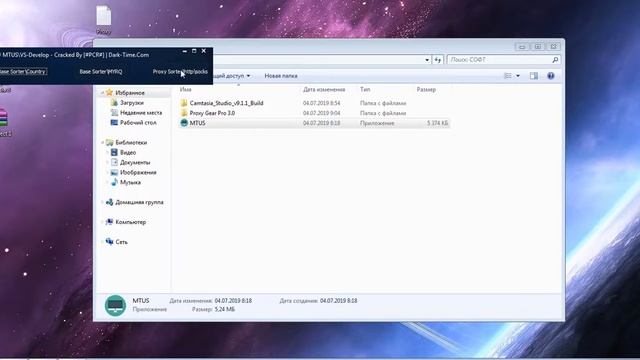The width and height of the screenshot is (640, 360).
Task: Open the Документы library
Action: click(135, 162)
